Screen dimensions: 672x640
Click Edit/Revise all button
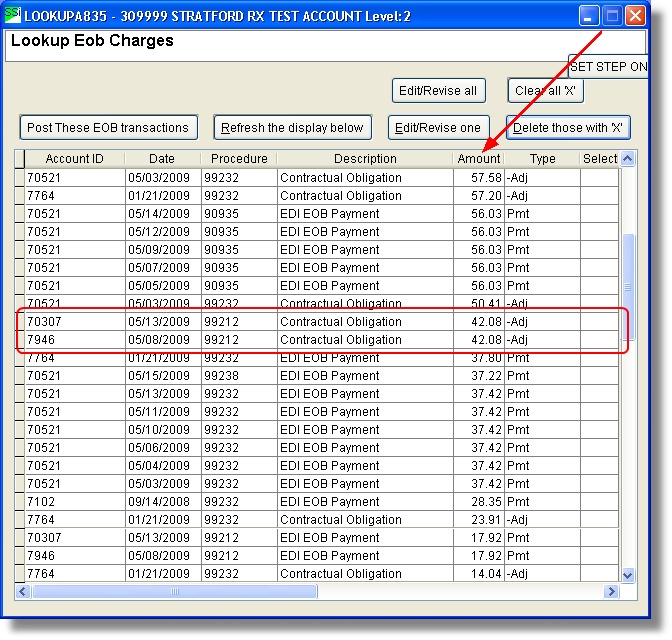[438, 90]
